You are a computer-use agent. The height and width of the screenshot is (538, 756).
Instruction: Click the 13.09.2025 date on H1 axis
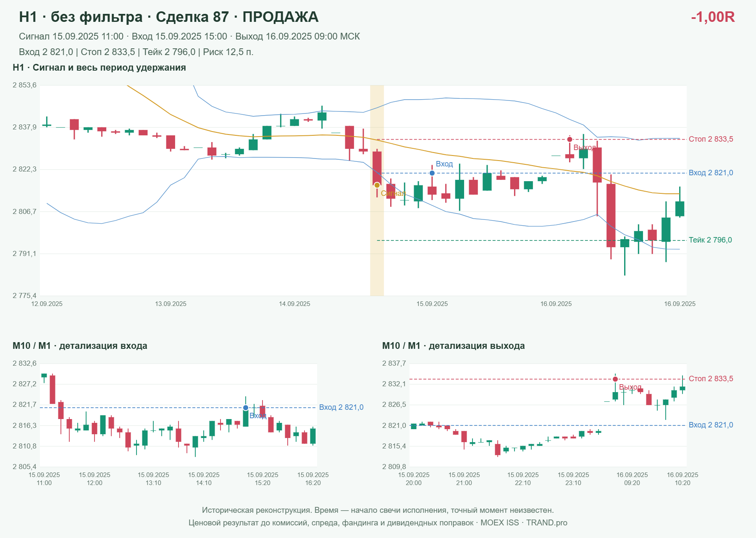[171, 304]
